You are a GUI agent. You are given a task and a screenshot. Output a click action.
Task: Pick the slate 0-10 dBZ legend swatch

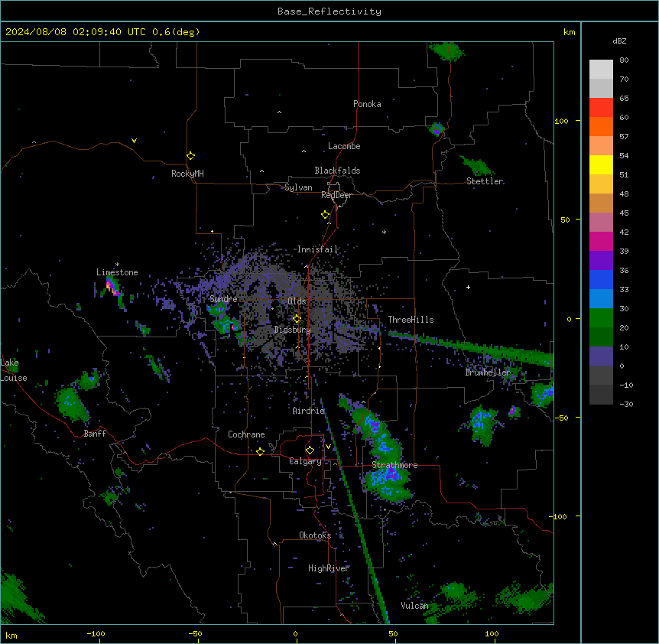tap(601, 356)
